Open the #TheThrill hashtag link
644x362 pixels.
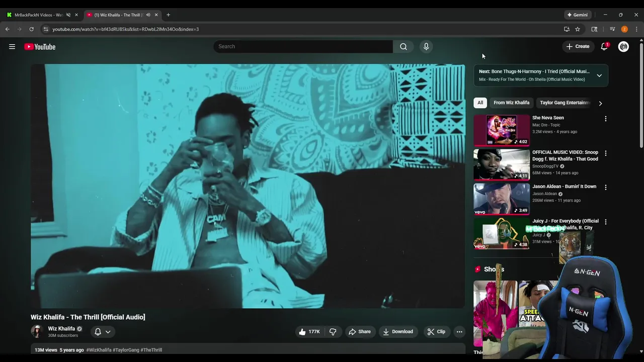click(151, 350)
